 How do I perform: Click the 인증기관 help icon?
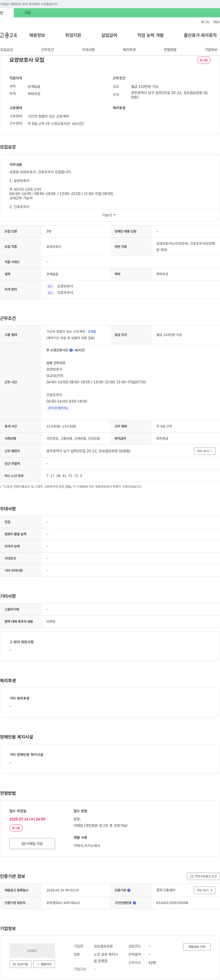pyautogui.click(x=129, y=890)
